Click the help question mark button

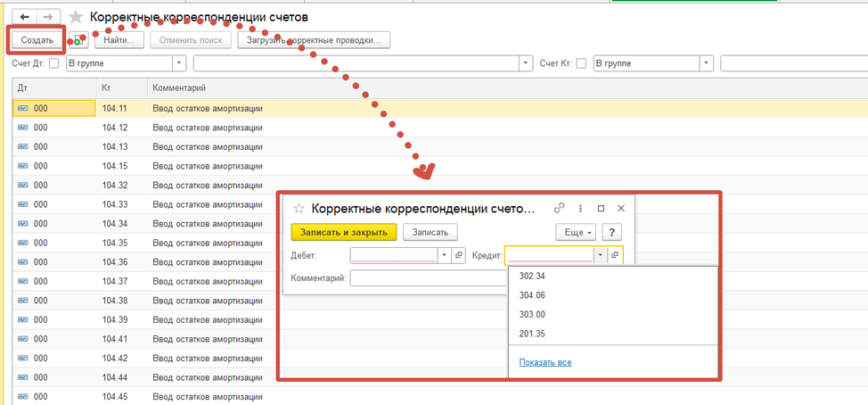(611, 232)
